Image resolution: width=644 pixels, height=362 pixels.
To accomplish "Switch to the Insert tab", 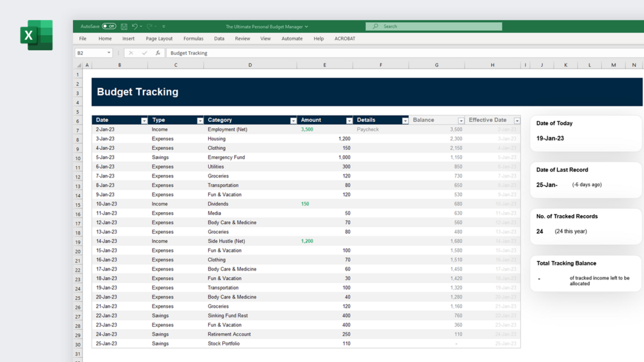I will (x=128, y=38).
